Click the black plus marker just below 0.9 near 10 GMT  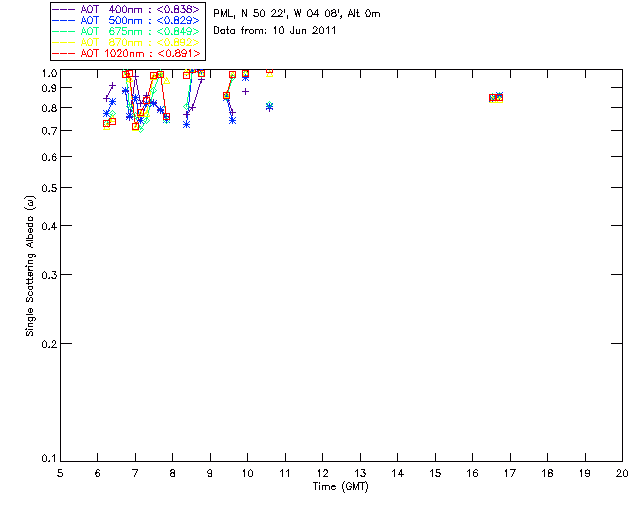pos(246,91)
